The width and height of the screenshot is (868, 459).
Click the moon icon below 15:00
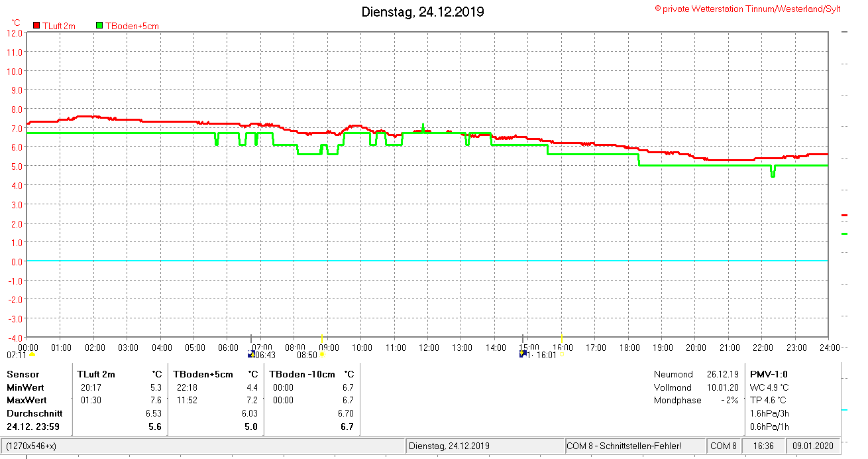click(x=523, y=354)
